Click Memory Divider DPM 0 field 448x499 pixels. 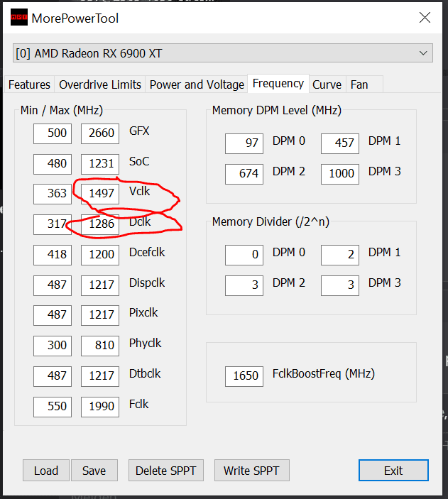244,255
